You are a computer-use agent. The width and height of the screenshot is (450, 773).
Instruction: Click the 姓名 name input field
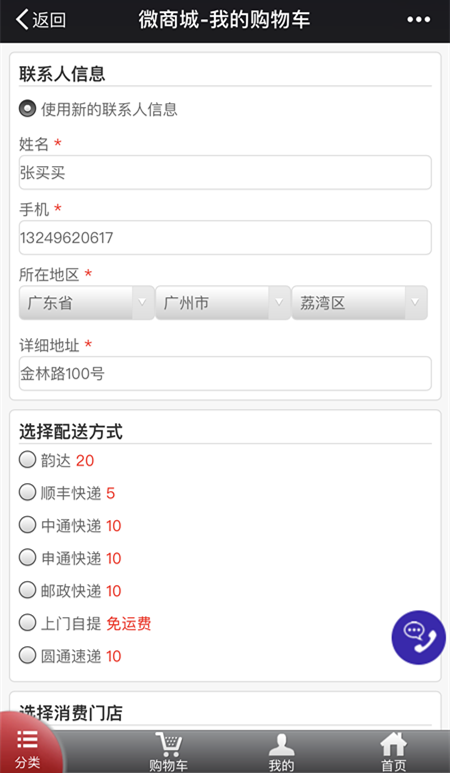pyautogui.click(x=225, y=173)
